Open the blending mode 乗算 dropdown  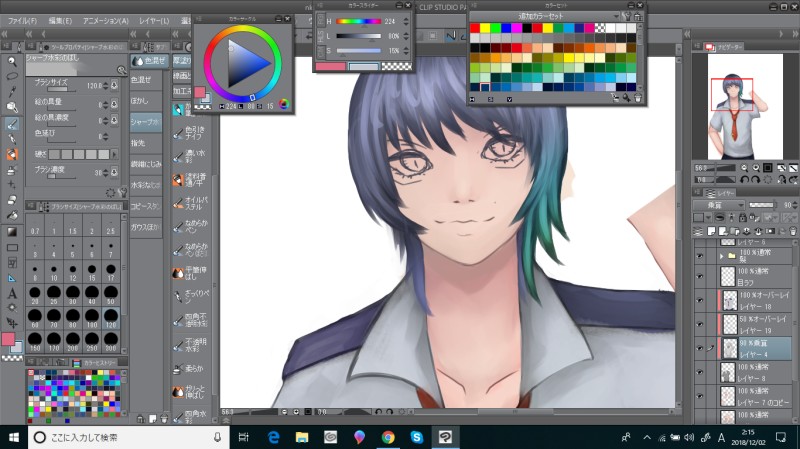tap(719, 205)
